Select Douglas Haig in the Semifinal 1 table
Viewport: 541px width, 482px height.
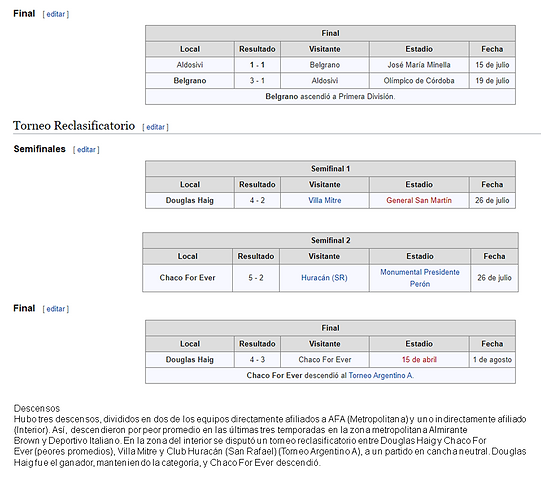[x=190, y=200]
